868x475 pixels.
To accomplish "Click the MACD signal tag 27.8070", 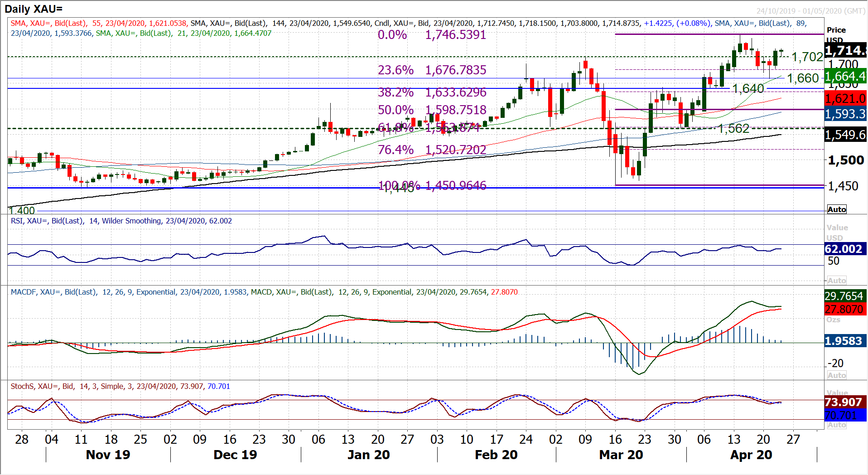I will 845,309.
